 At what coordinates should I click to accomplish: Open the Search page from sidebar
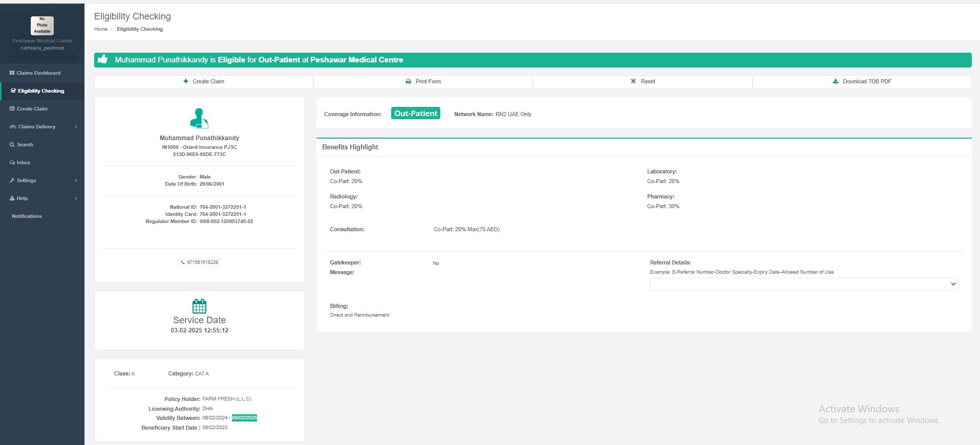pos(25,145)
